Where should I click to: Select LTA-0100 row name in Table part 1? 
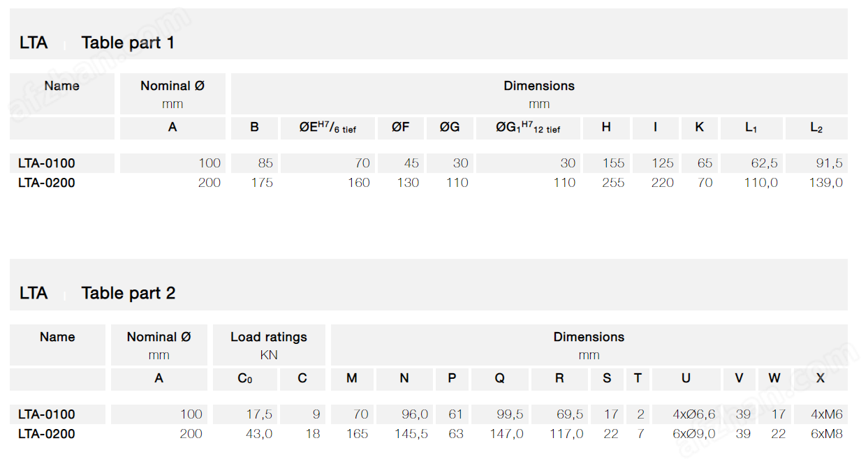47,163
